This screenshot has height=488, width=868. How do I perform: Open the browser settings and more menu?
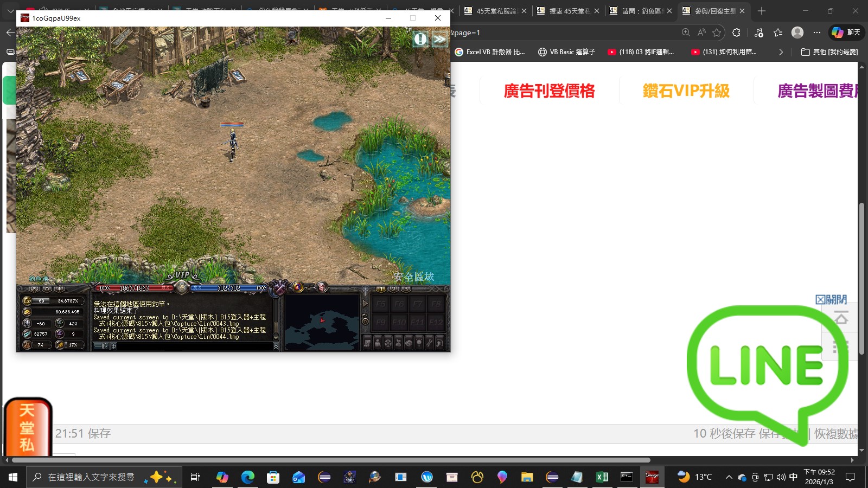(817, 33)
